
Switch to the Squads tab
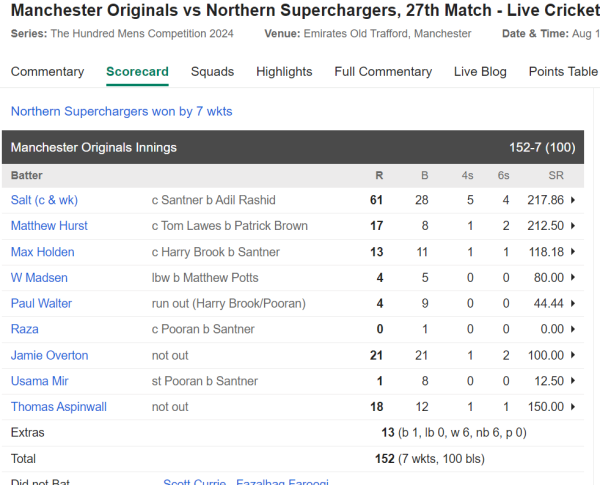tap(212, 72)
